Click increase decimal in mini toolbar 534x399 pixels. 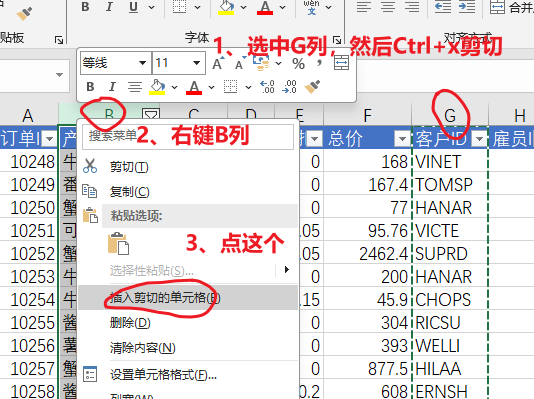(x=267, y=87)
